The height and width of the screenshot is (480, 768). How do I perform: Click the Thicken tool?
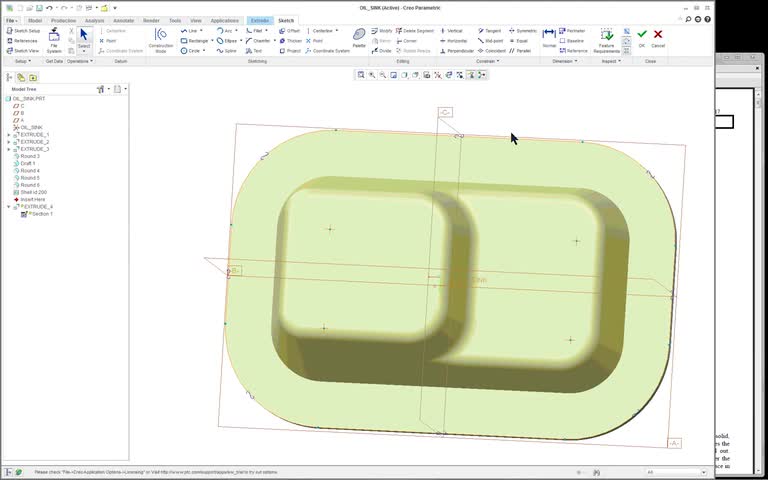coord(290,41)
